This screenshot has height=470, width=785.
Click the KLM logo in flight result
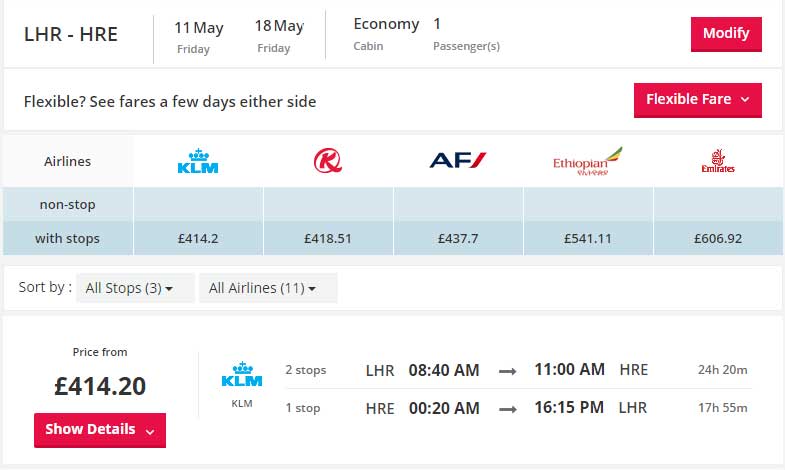[242, 374]
